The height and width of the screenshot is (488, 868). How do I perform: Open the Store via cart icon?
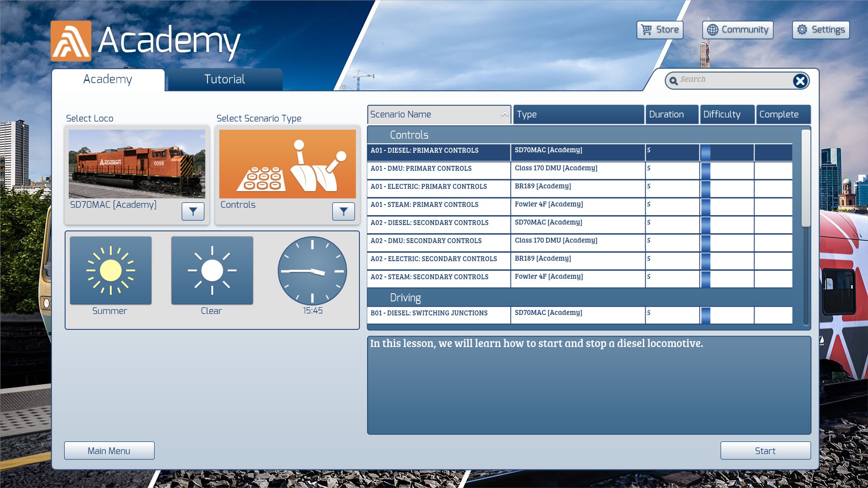pyautogui.click(x=647, y=30)
